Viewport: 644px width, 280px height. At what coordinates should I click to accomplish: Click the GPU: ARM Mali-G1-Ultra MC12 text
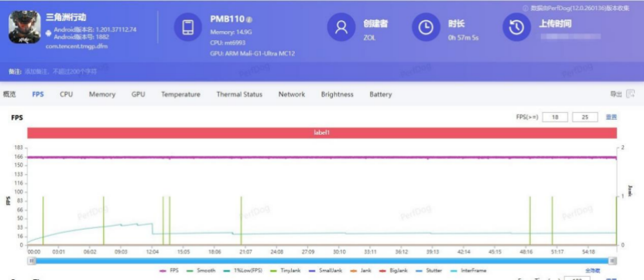tap(252, 53)
